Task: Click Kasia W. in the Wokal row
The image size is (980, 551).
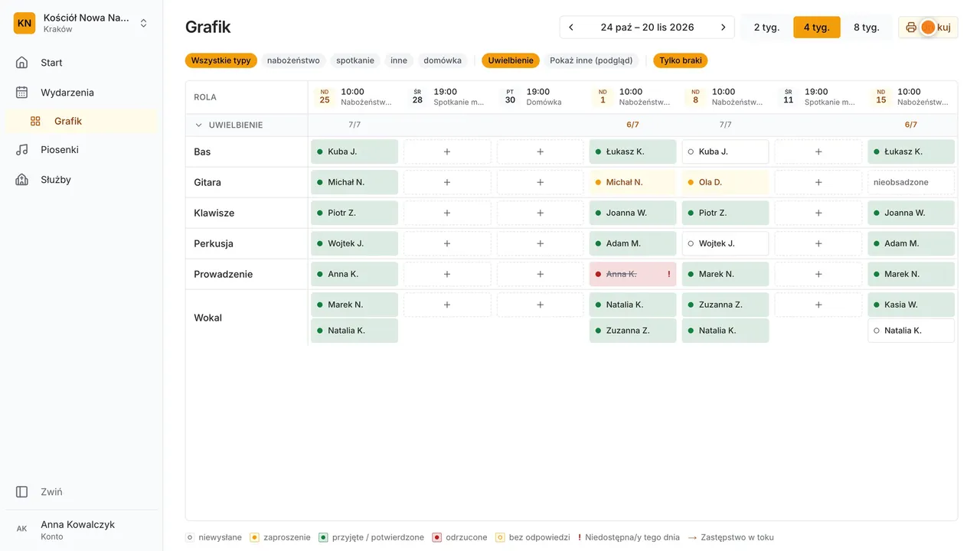Action: click(x=911, y=305)
